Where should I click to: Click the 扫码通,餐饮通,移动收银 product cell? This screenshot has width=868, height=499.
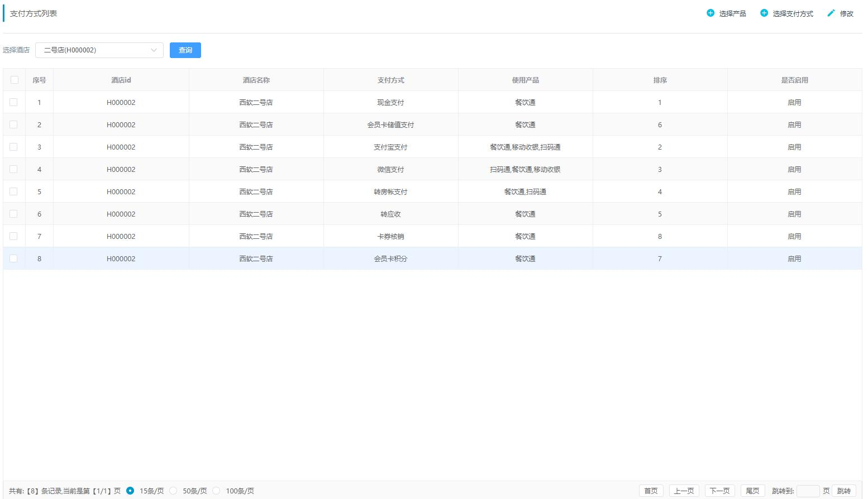pyautogui.click(x=525, y=169)
